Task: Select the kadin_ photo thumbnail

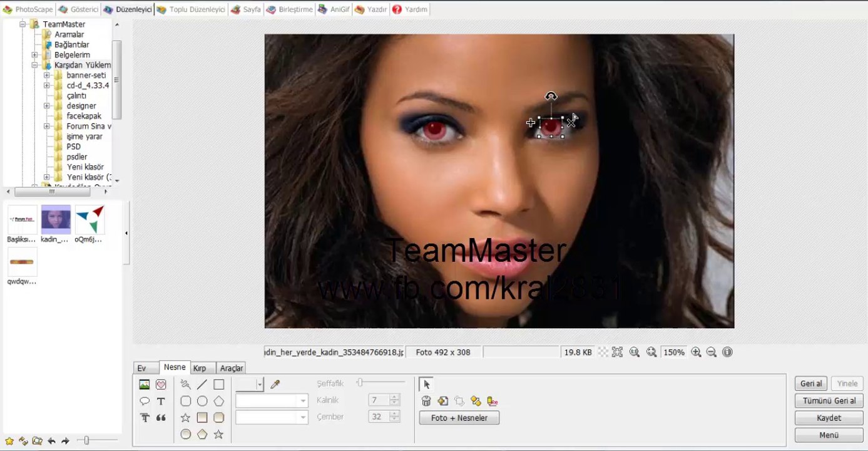Action: coord(55,224)
